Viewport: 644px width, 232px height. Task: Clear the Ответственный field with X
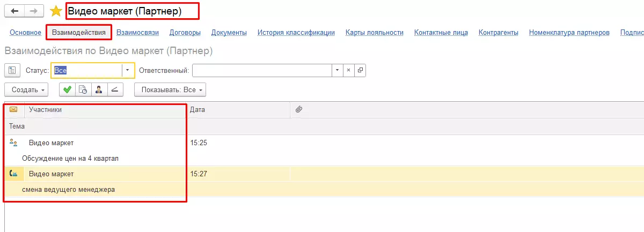(348, 70)
